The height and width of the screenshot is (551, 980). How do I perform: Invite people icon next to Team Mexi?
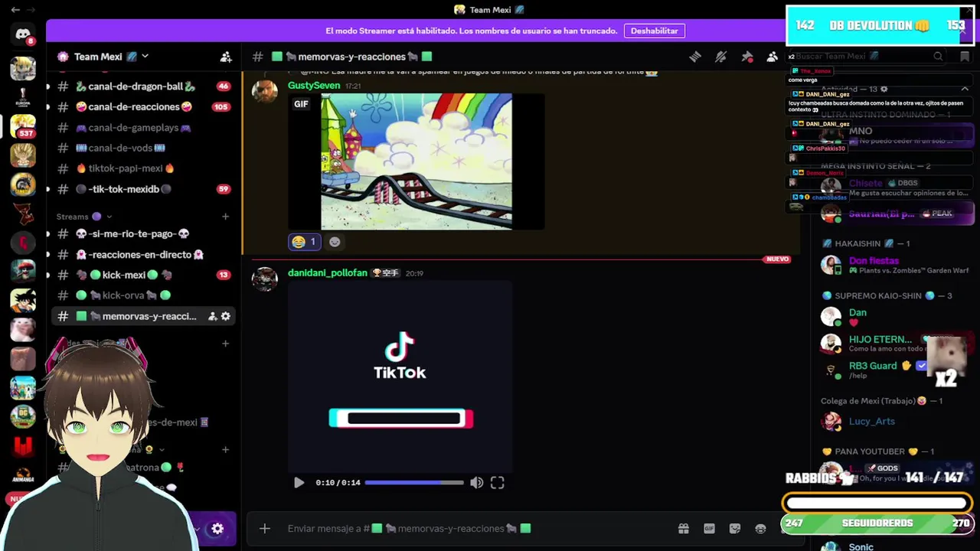coord(226,57)
